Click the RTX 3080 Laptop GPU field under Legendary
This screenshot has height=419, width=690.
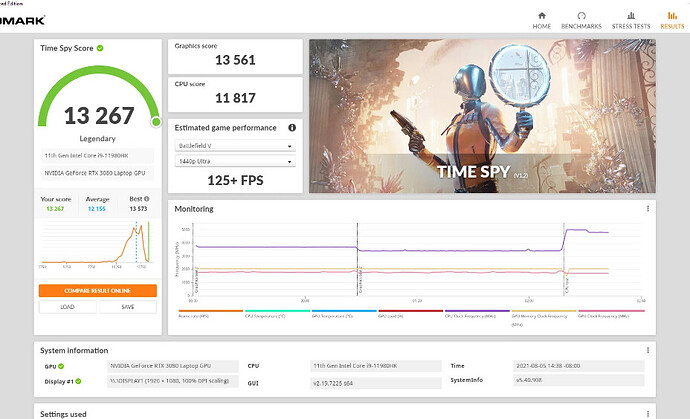(x=98, y=173)
